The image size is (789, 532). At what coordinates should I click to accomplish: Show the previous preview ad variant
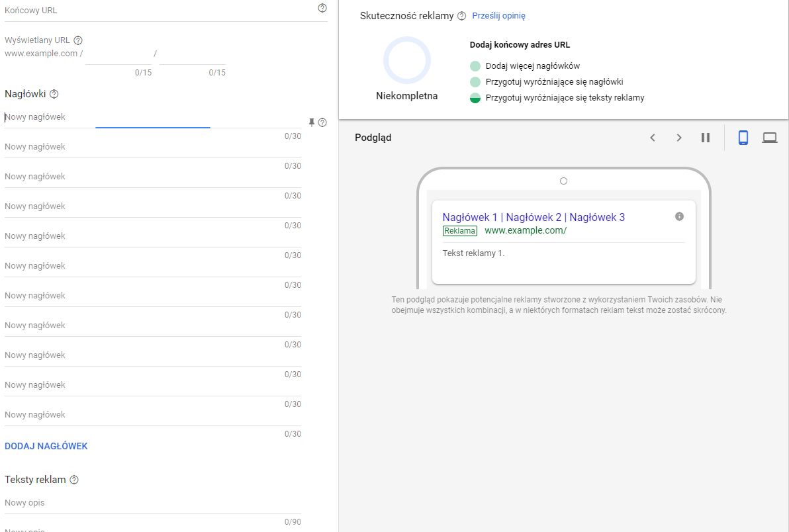pos(653,138)
